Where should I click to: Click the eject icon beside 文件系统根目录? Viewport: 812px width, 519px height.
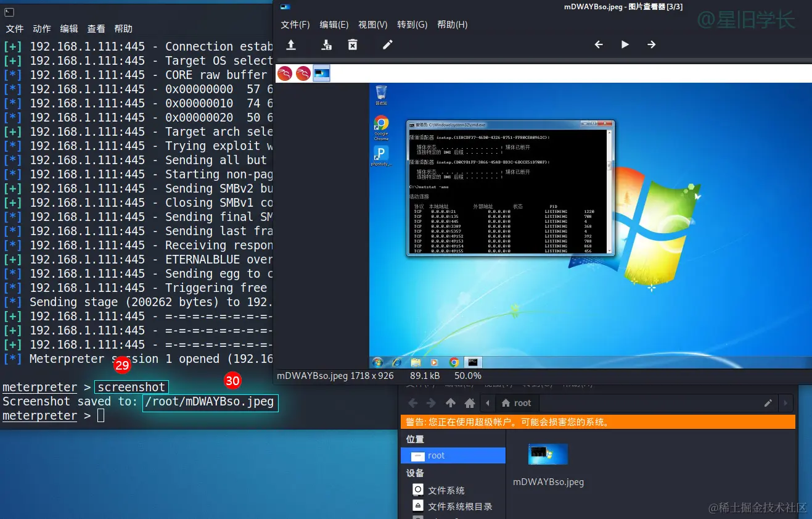pyautogui.click(x=417, y=506)
